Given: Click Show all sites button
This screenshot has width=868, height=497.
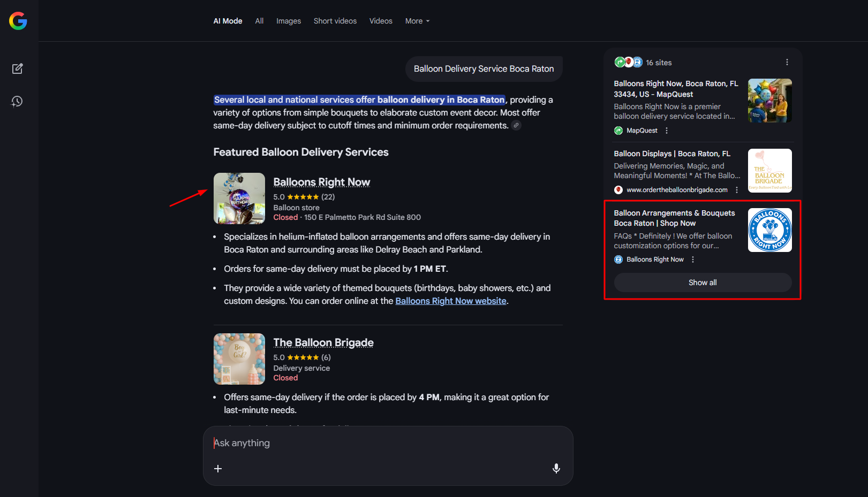Looking at the screenshot, I should pos(702,282).
